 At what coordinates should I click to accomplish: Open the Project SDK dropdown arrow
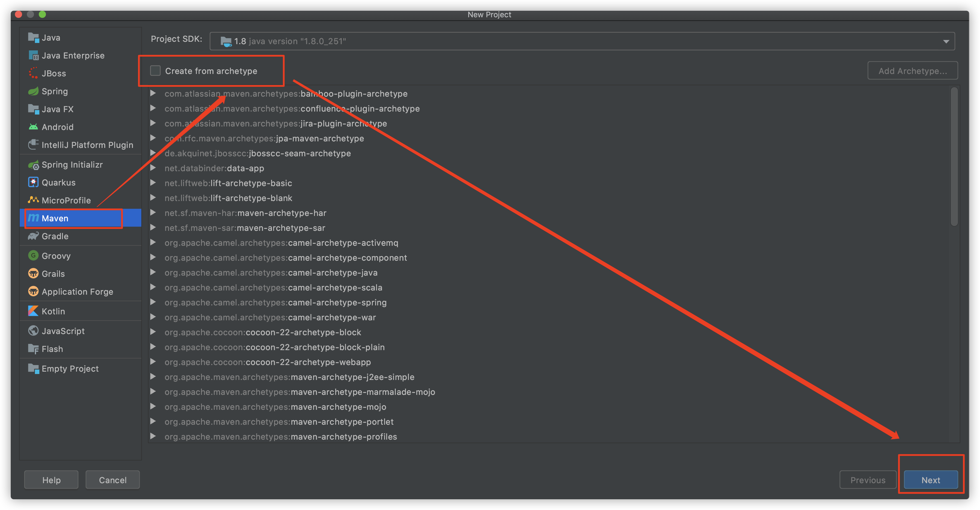click(x=946, y=41)
